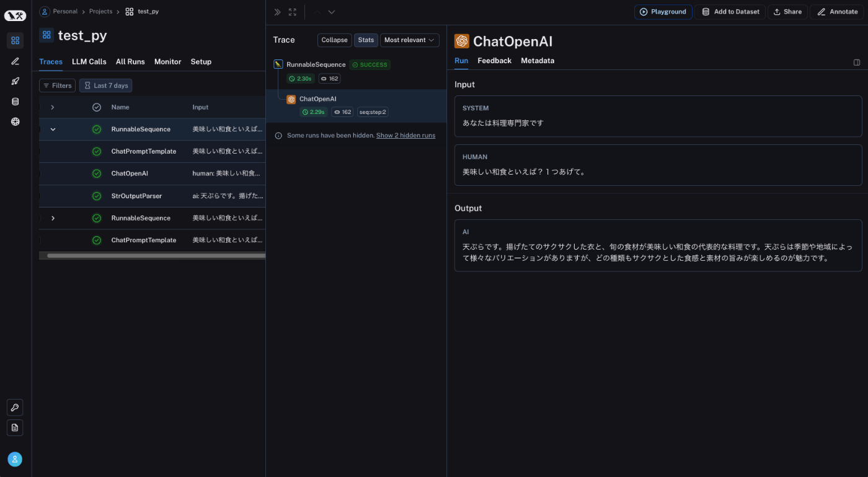Switch to the Setup tab

(x=201, y=62)
